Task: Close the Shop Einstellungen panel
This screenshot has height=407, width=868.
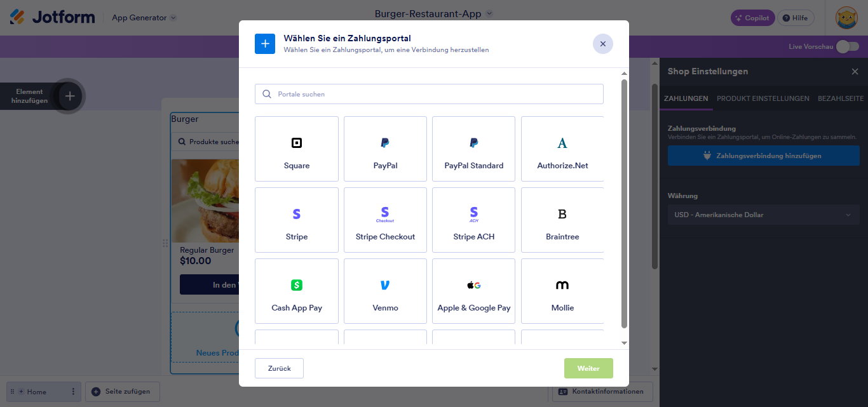Action: [855, 72]
